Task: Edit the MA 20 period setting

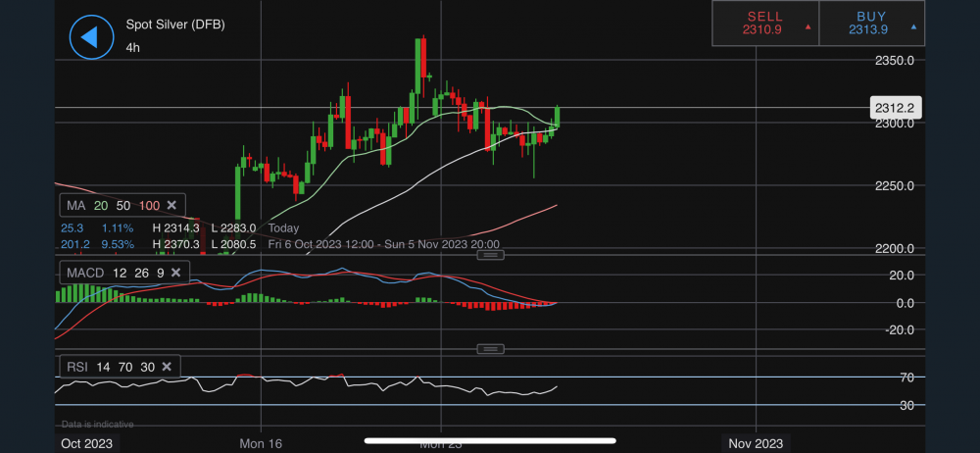Action: (101, 205)
